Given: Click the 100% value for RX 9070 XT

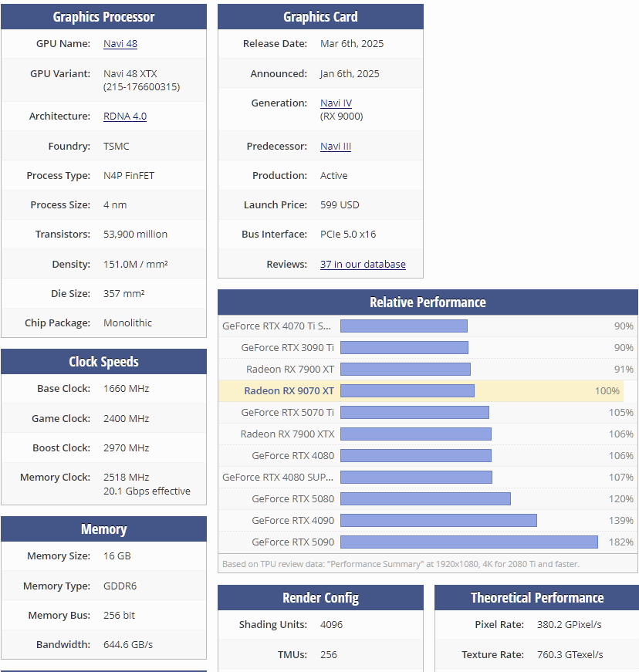Looking at the screenshot, I should tap(607, 391).
